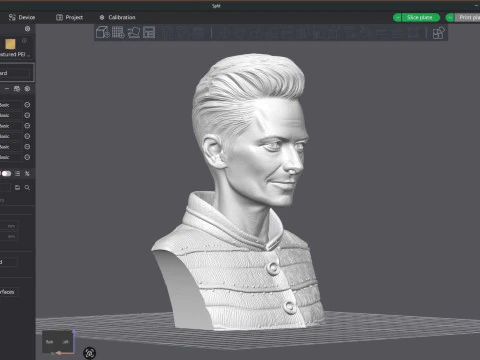Expand the arrow left of Slice plate
The height and width of the screenshot is (360, 480).
point(397,17)
